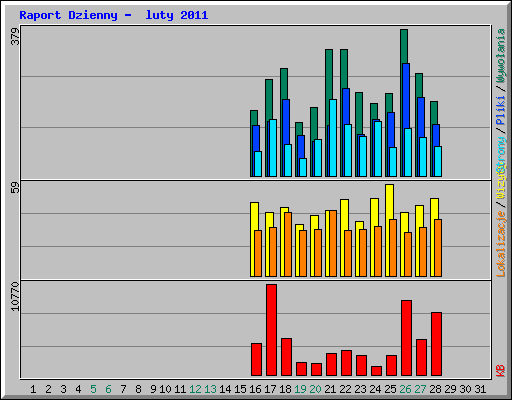Select green weekend day 20 label
This screenshot has height=400, width=512.
click(315, 389)
